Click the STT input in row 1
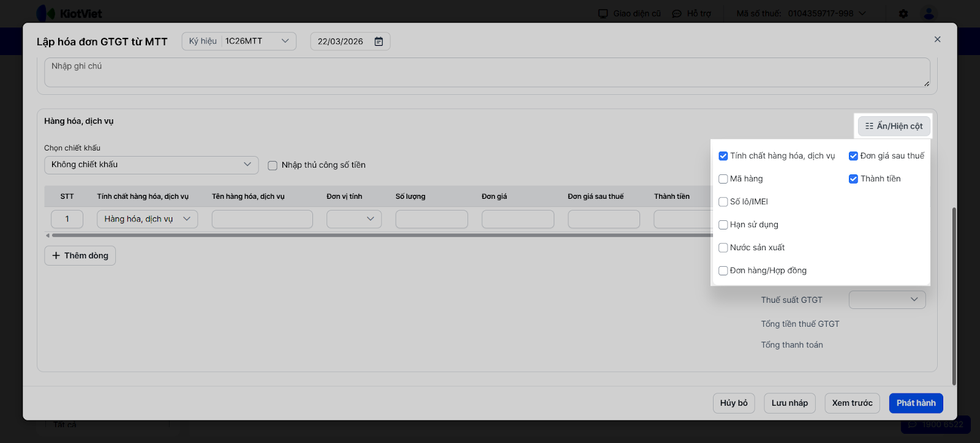Screen dimensions: 980x443 (67, 219)
